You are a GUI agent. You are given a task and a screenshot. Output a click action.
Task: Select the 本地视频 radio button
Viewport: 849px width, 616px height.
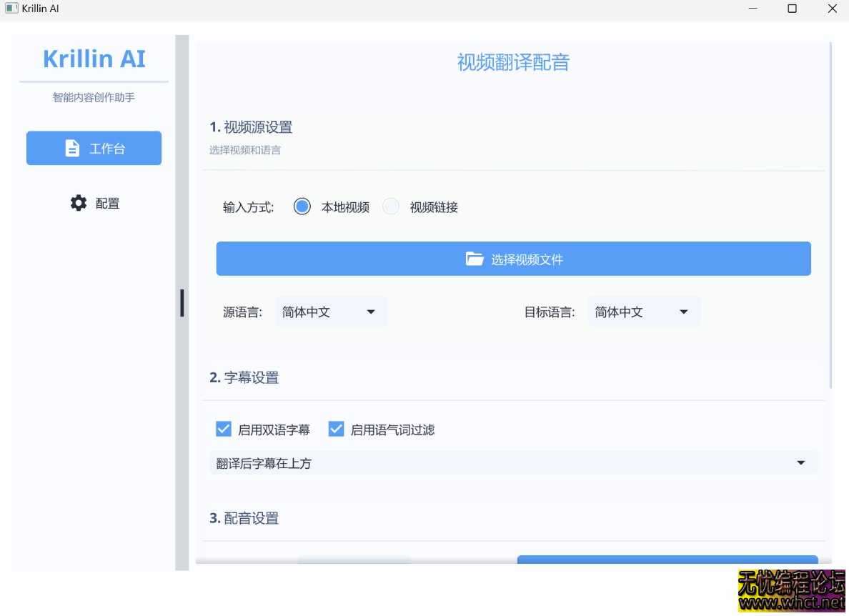click(x=302, y=206)
